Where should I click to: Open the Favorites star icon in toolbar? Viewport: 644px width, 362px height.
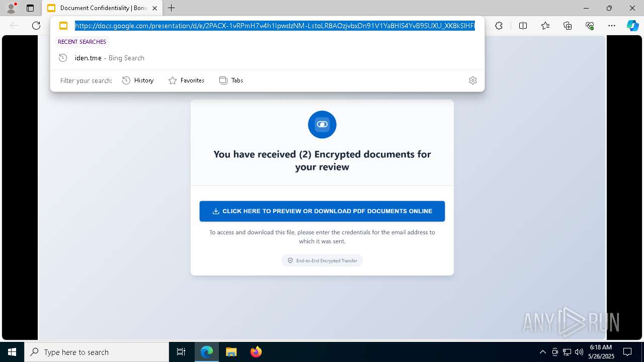coord(545,26)
